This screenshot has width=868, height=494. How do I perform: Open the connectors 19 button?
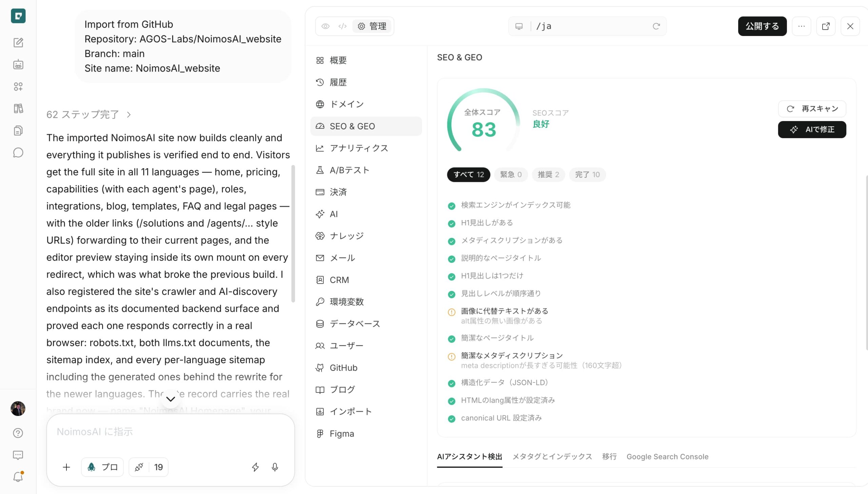149,467
